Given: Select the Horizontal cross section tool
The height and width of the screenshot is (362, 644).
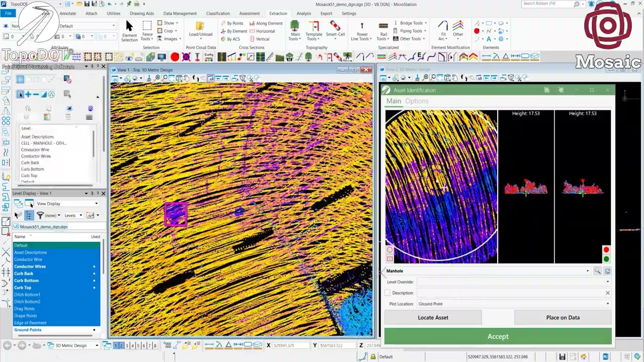Looking at the screenshot, I should (262, 31).
